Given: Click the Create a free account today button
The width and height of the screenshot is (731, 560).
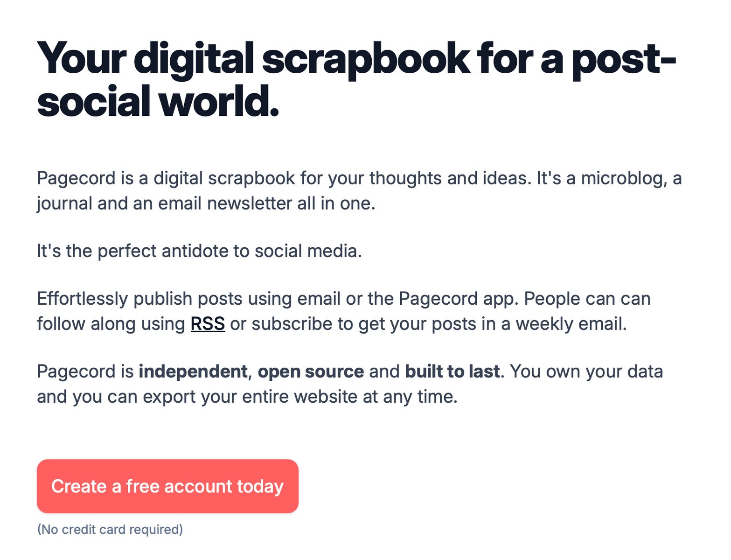Looking at the screenshot, I should pyautogui.click(x=167, y=486).
